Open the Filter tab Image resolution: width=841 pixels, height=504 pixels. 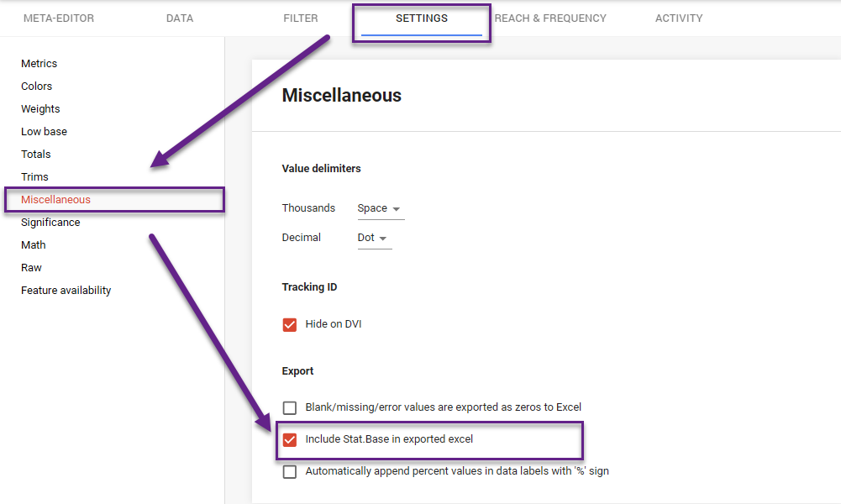301,18
